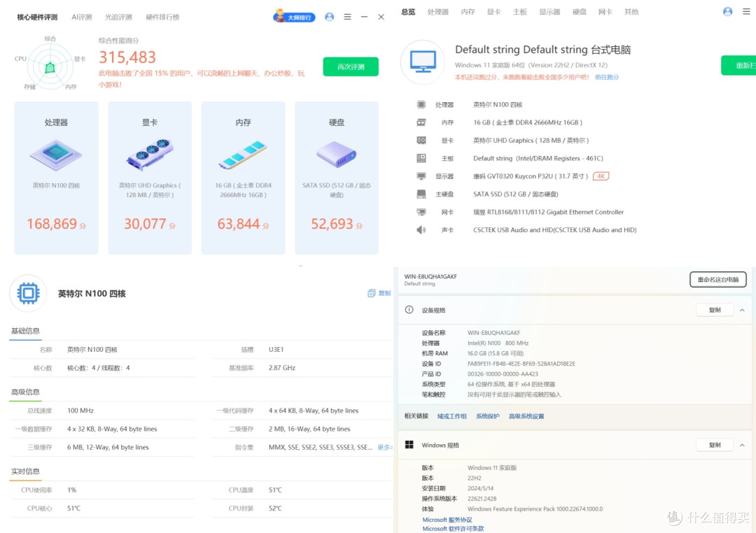This screenshot has height=533, width=756.
Task: Click the large desktop computer icon
Action: point(423,62)
